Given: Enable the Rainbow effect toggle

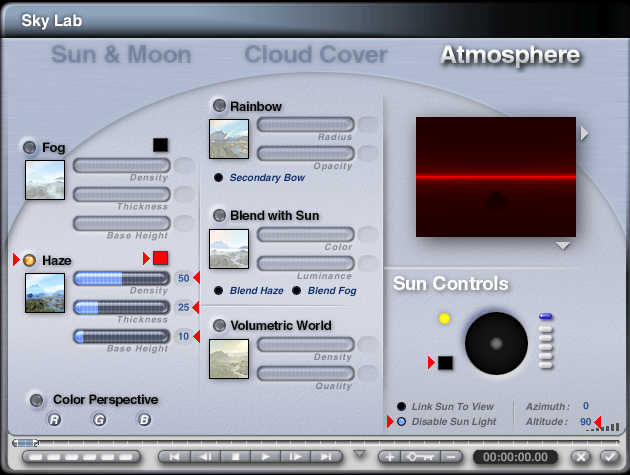Looking at the screenshot, I should [x=219, y=106].
